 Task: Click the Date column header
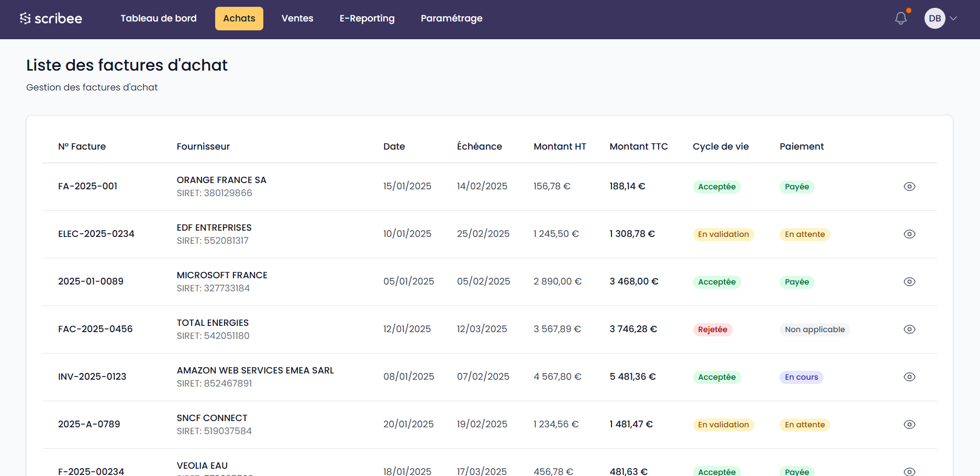pos(394,146)
